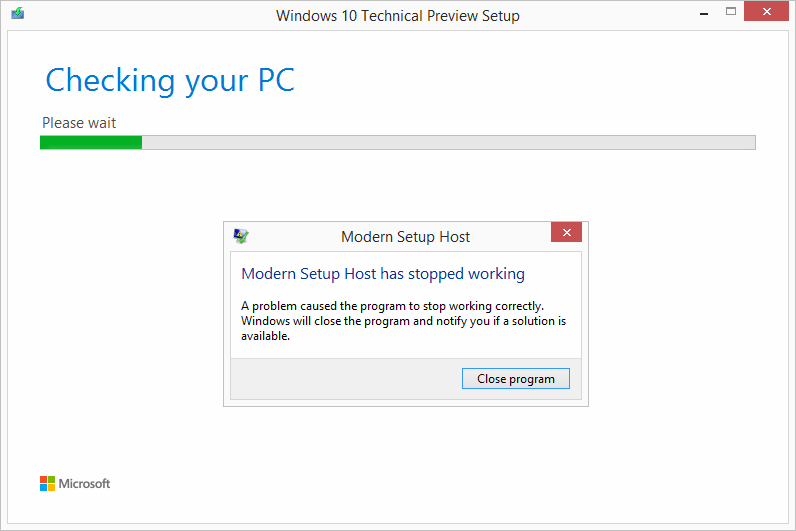Click the Microsoft wordmark text
796x531 pixels.
(x=84, y=484)
